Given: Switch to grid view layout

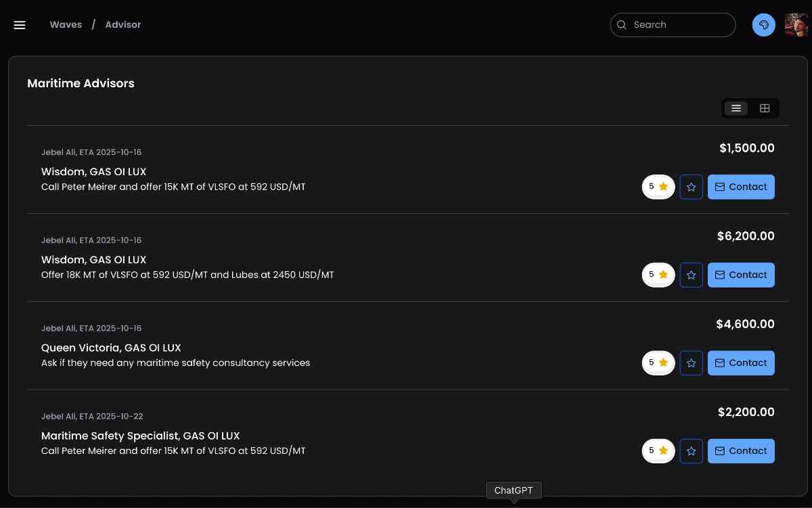Looking at the screenshot, I should [765, 108].
